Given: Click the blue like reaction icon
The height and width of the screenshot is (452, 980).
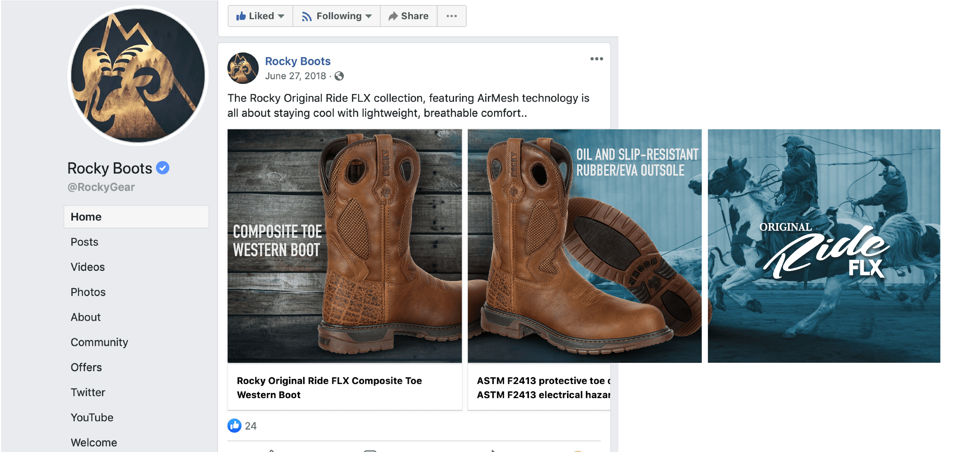Looking at the screenshot, I should 234,425.
